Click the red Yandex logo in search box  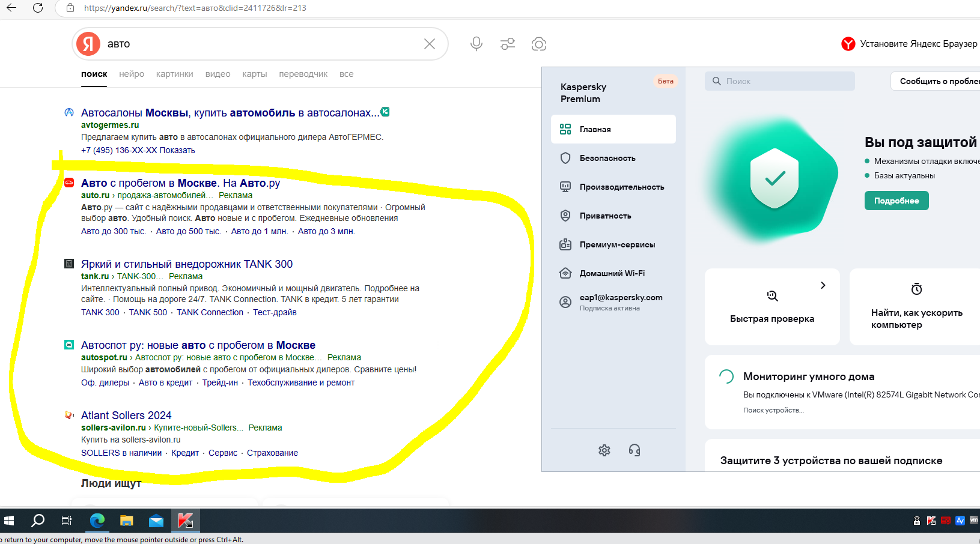[88, 44]
